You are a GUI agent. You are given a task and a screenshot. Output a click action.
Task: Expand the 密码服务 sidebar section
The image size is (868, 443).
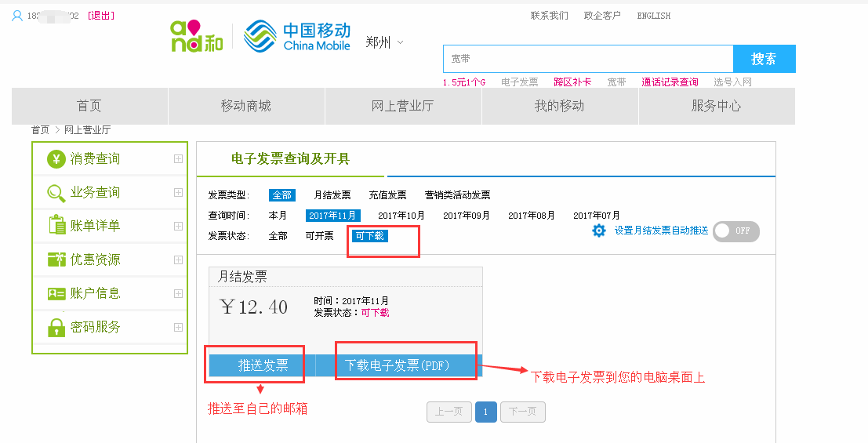[178, 327]
